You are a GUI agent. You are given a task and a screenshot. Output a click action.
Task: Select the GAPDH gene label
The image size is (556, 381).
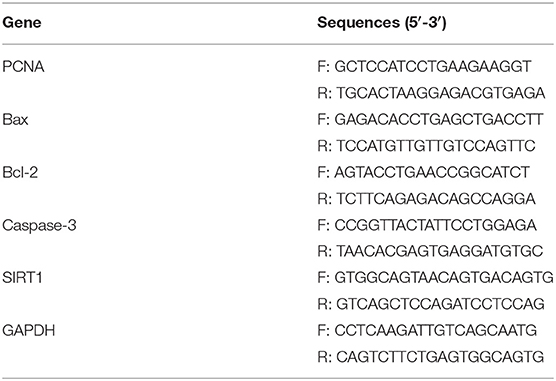29,331
